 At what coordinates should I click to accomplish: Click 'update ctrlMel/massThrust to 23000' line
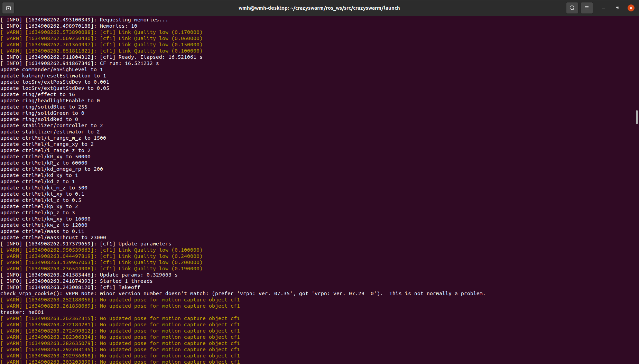tap(53, 237)
